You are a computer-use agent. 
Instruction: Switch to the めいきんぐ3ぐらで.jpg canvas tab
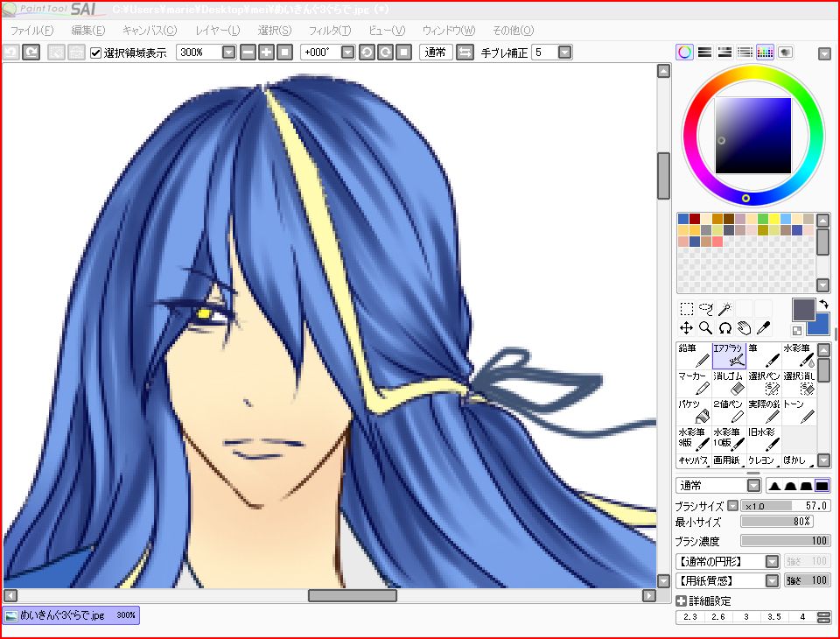(x=71, y=615)
